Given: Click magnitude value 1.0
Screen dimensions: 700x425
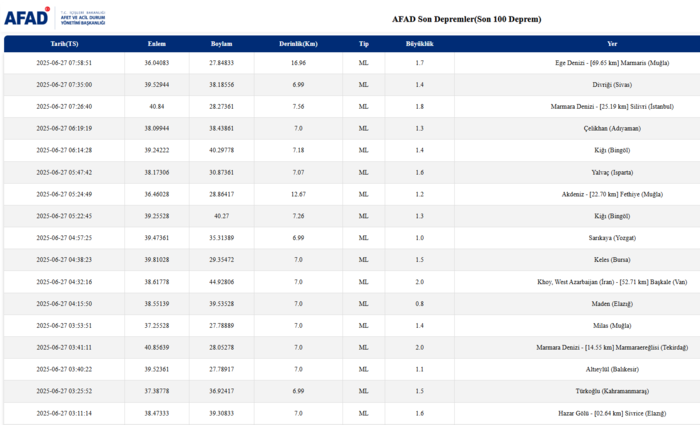Looking at the screenshot, I should tap(420, 238).
